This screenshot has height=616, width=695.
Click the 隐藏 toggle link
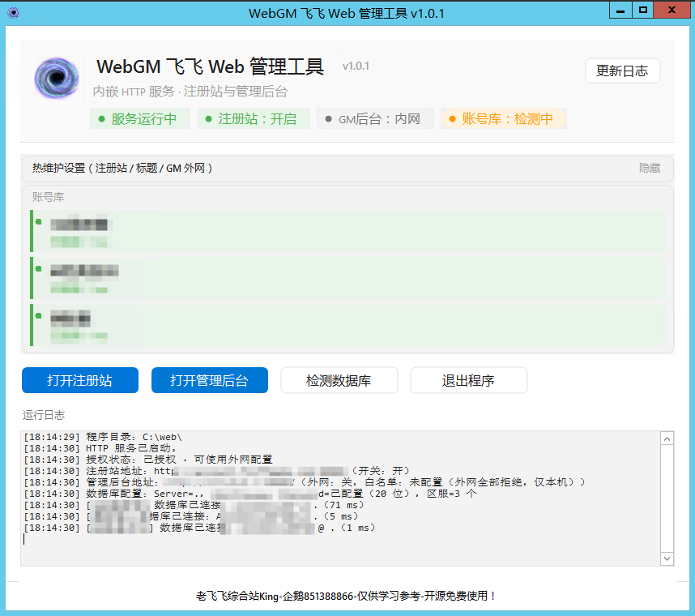[x=650, y=168]
